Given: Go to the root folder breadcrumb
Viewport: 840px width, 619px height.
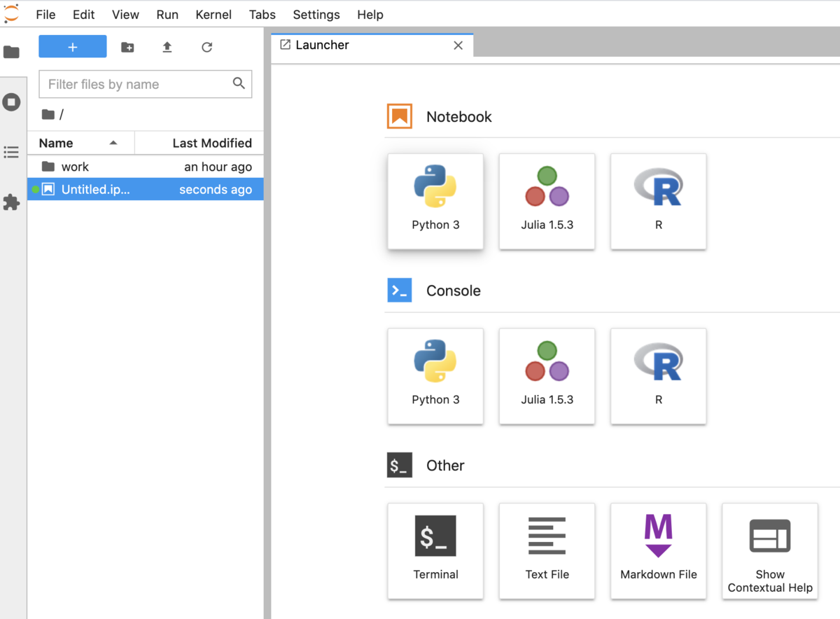Looking at the screenshot, I should pos(48,114).
